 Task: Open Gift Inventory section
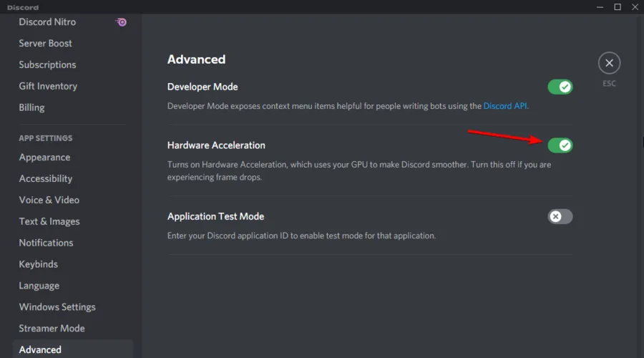(x=48, y=86)
